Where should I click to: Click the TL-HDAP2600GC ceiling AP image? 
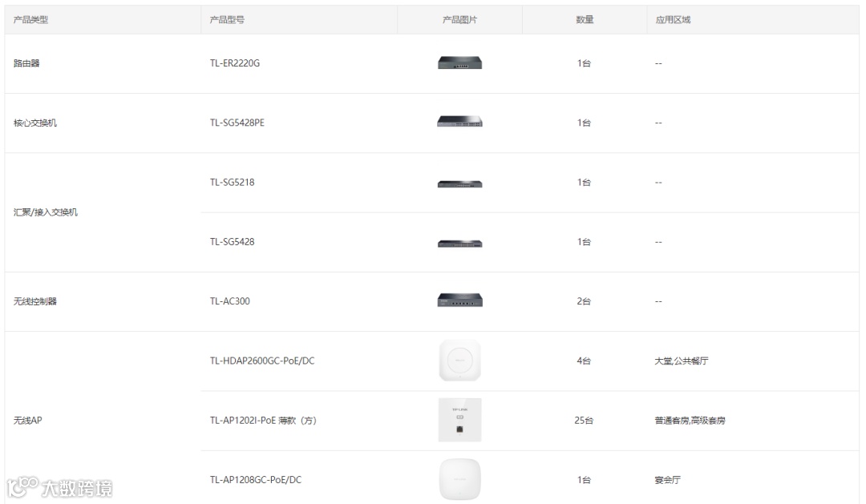click(x=459, y=361)
